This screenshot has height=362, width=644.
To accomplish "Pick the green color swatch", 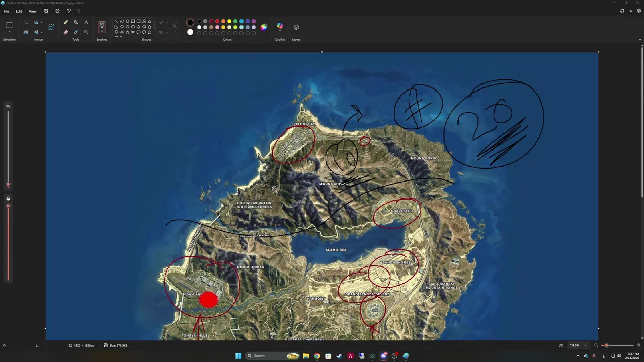I will click(x=235, y=22).
